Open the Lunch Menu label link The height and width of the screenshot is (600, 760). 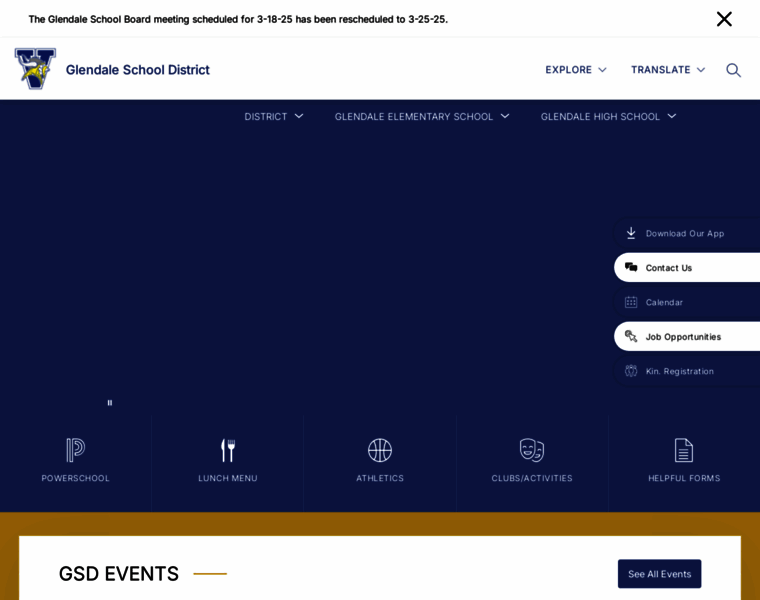pyautogui.click(x=228, y=478)
